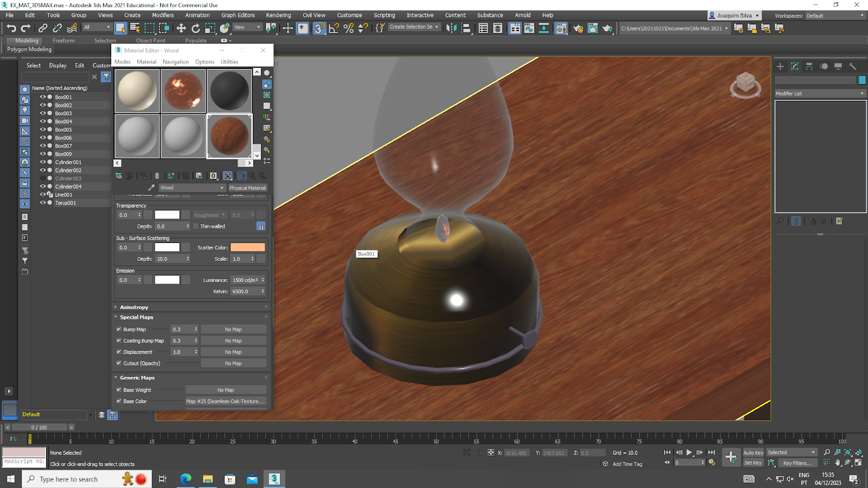868x488 pixels.
Task: Click Bump Map No Map button
Action: [x=233, y=329]
